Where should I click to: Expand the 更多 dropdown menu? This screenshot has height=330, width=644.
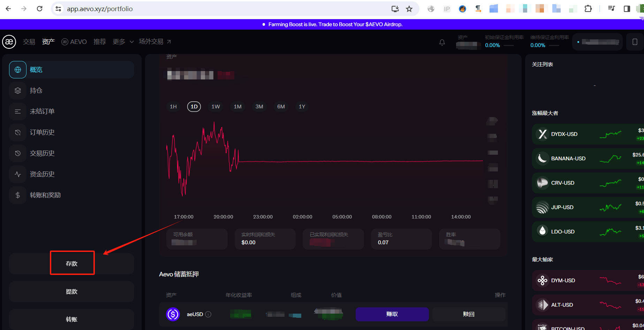[x=123, y=42]
